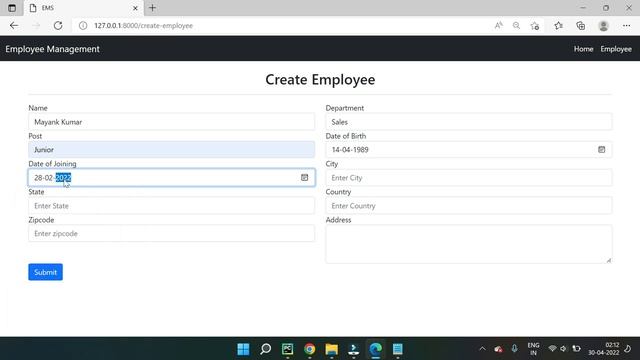Submit the Create Employee form
This screenshot has height=360, width=640.
pyautogui.click(x=45, y=272)
